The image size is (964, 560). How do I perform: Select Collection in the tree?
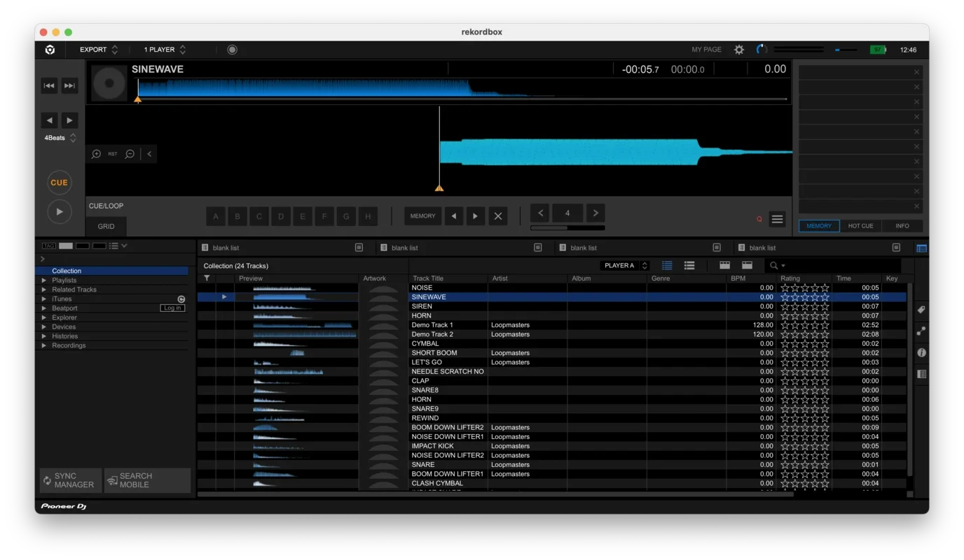112,271
